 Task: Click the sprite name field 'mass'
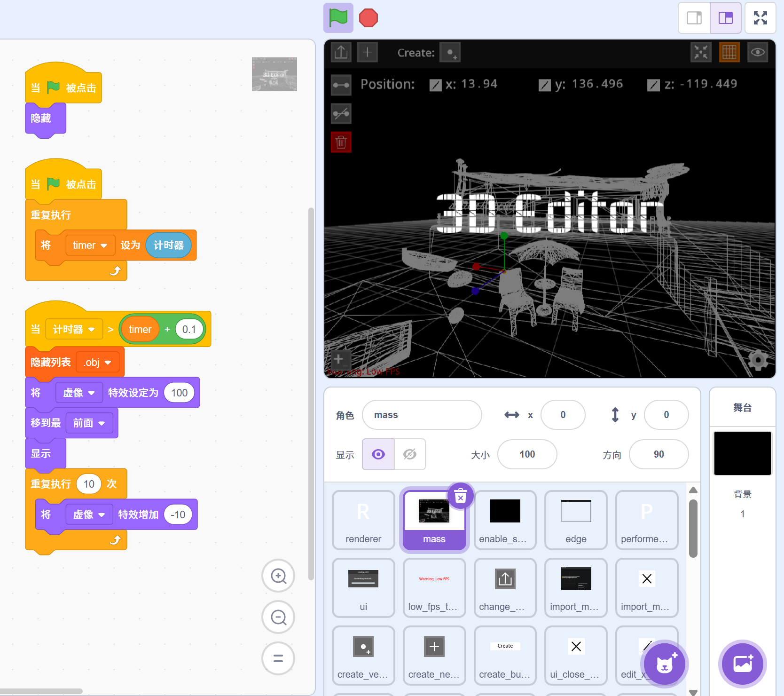(x=422, y=415)
